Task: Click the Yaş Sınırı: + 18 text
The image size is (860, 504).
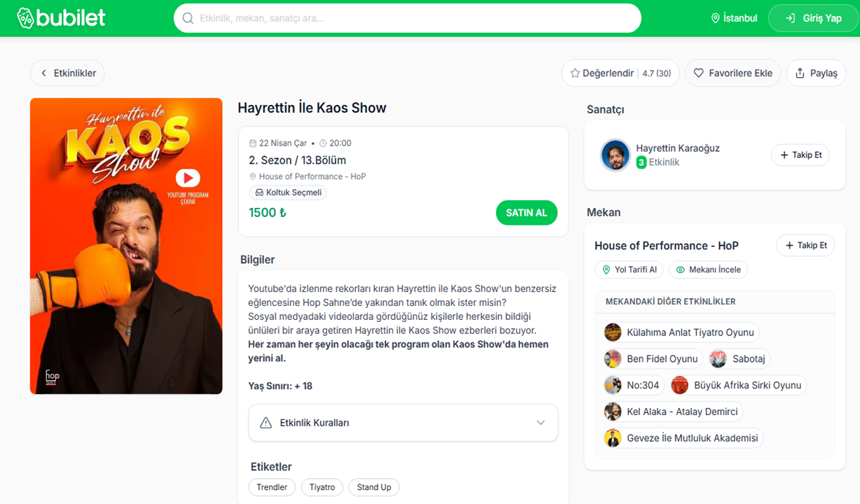Action: (280, 386)
